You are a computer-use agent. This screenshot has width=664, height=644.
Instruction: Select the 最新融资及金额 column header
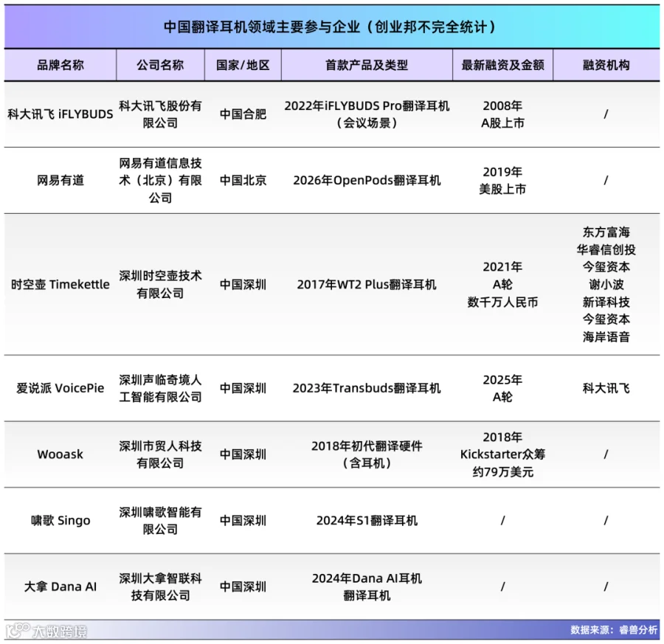coord(502,65)
